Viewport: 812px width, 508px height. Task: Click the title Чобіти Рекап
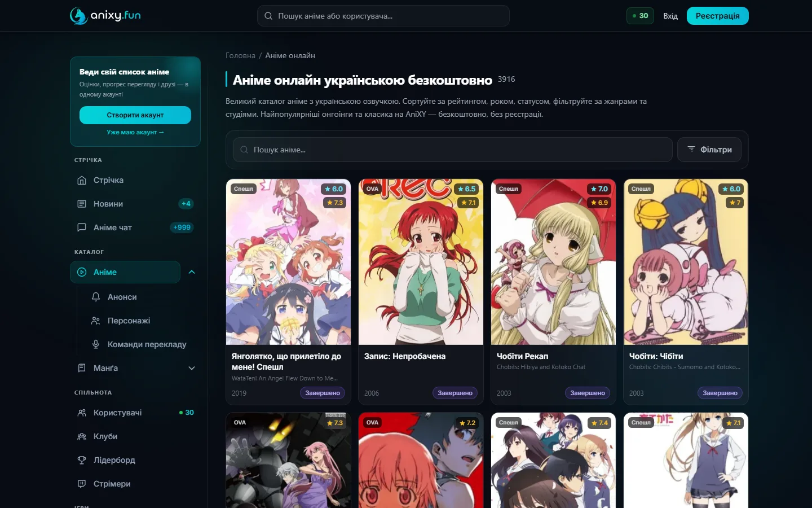[522, 356]
